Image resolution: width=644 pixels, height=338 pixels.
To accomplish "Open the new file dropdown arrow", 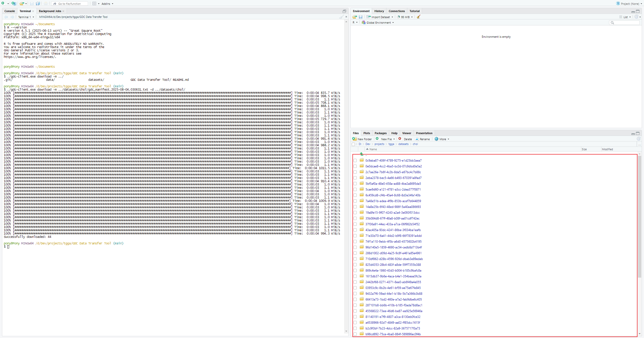I will click(8, 4).
